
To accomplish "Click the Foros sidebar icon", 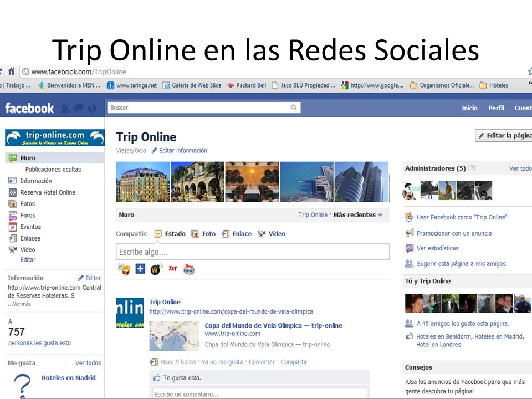I will pos(13,216).
